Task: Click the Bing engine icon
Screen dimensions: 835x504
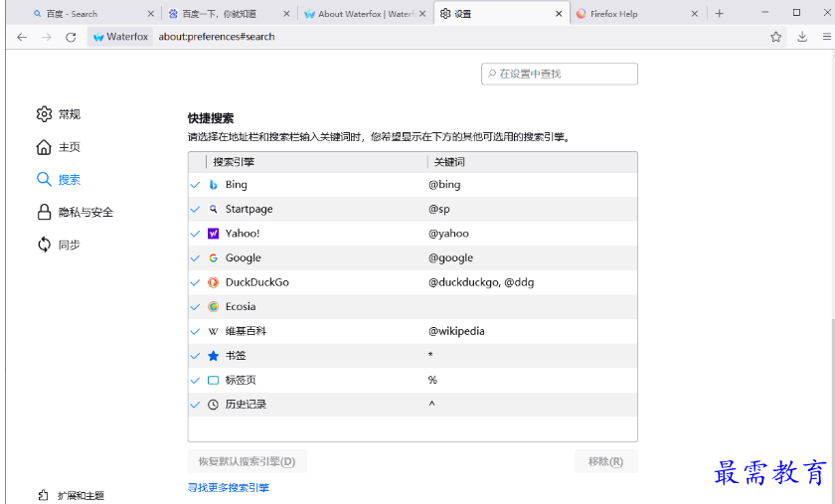Action: (x=213, y=184)
